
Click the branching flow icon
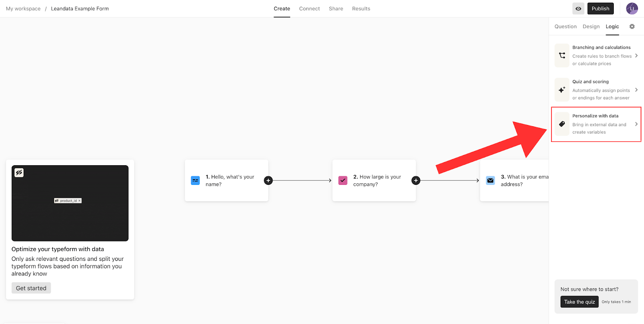coord(562,55)
